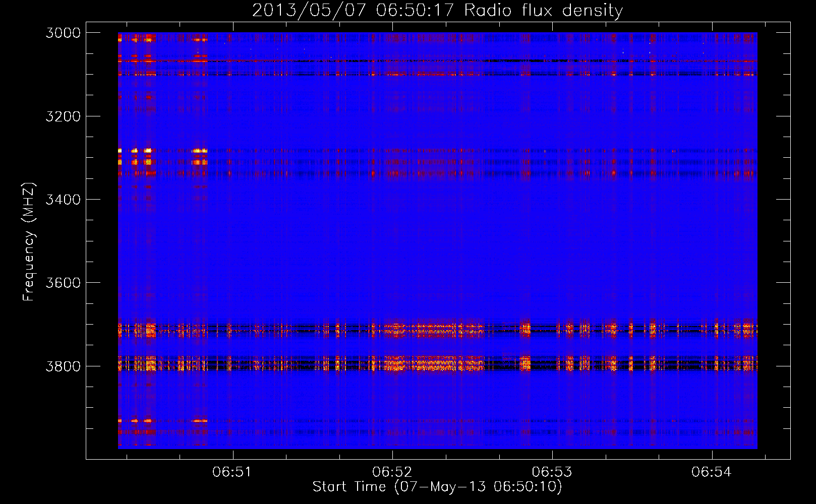Click the 06:52 time tick label
The width and height of the screenshot is (816, 504).
(392, 472)
